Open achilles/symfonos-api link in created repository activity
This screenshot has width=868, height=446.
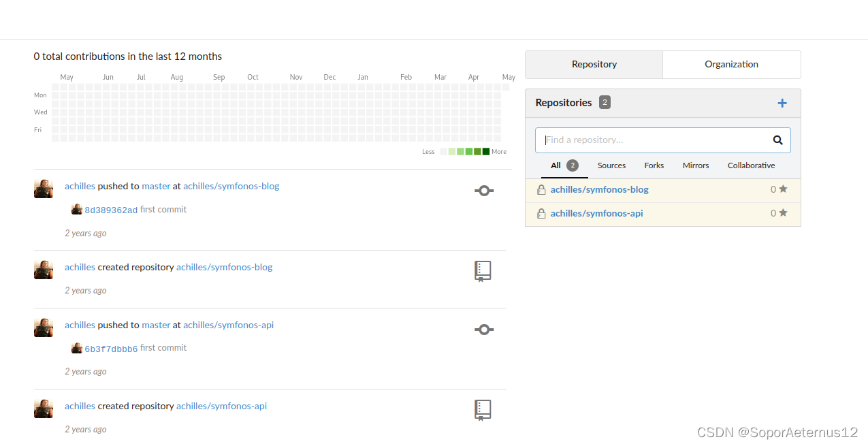click(x=222, y=406)
